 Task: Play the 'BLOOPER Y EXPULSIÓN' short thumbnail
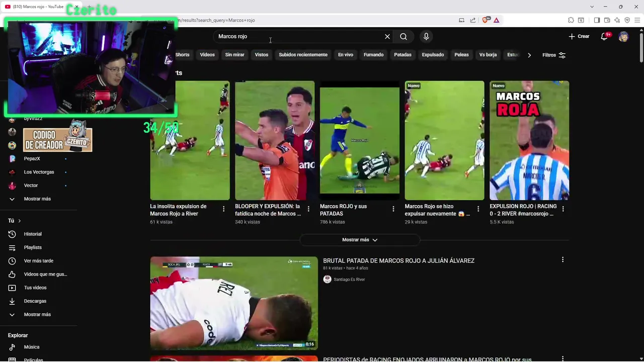point(275,141)
